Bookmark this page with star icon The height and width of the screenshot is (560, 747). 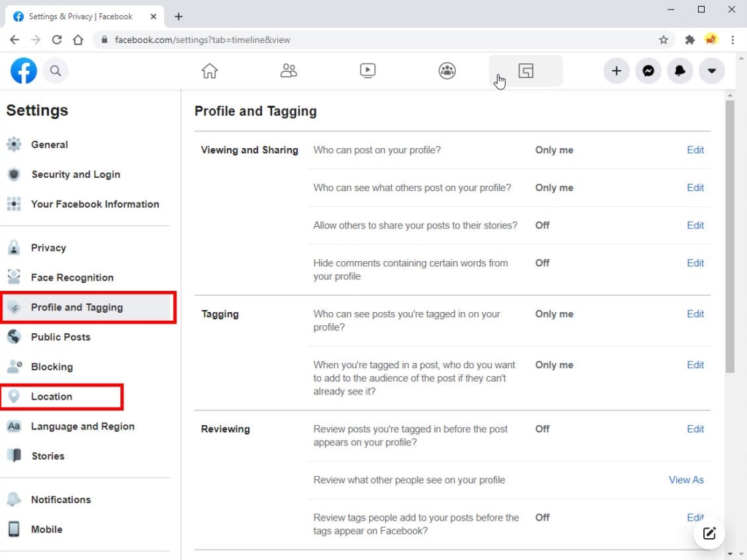663,40
